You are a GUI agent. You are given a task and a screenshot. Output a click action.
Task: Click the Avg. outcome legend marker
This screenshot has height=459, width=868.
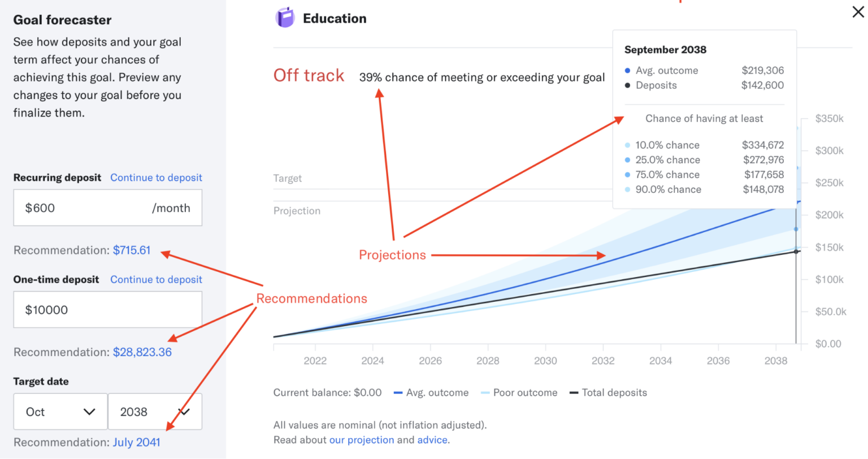point(398,393)
